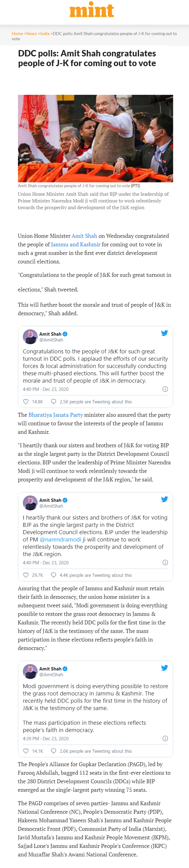Like the 14.8K-likes tweet via heart icon

tap(26, 402)
